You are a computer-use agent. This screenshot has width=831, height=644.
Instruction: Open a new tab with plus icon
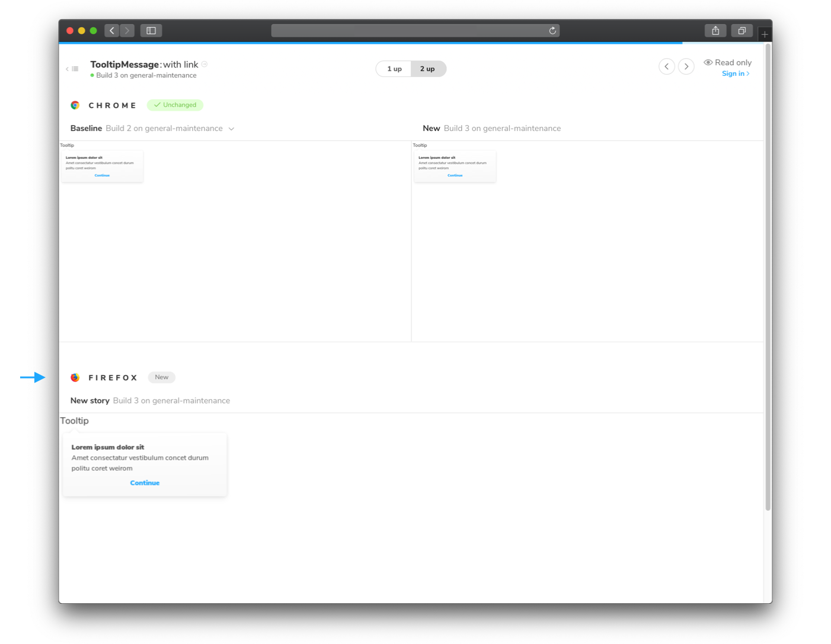click(765, 34)
